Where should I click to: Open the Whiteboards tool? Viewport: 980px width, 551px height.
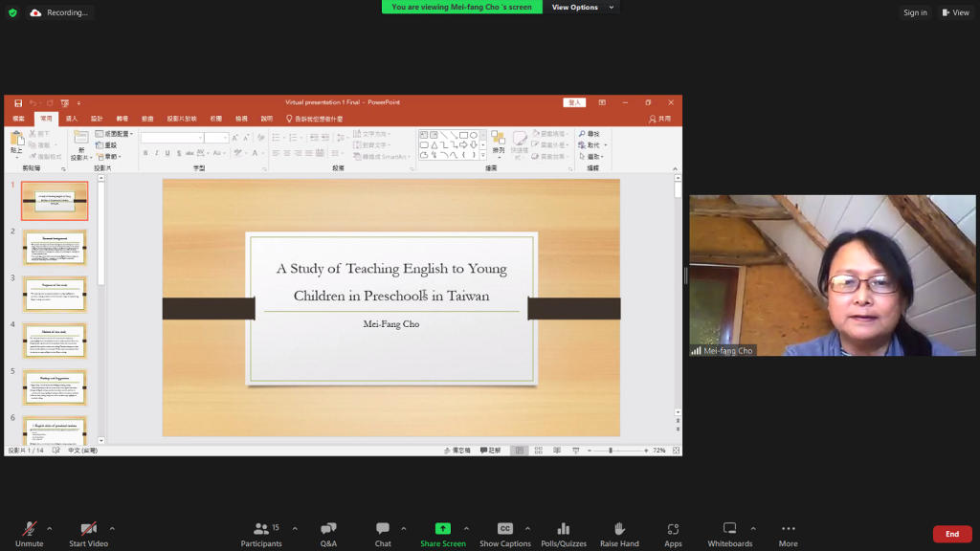tap(729, 533)
